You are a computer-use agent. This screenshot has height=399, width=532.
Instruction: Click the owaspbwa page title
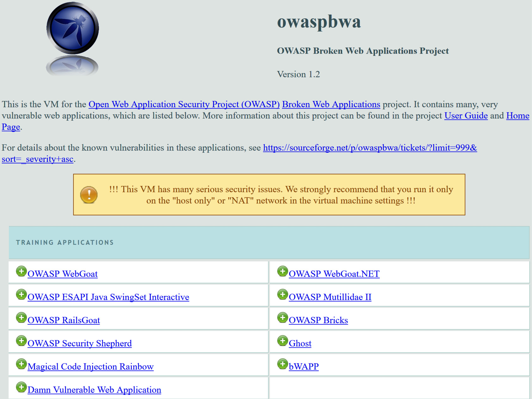[319, 22]
